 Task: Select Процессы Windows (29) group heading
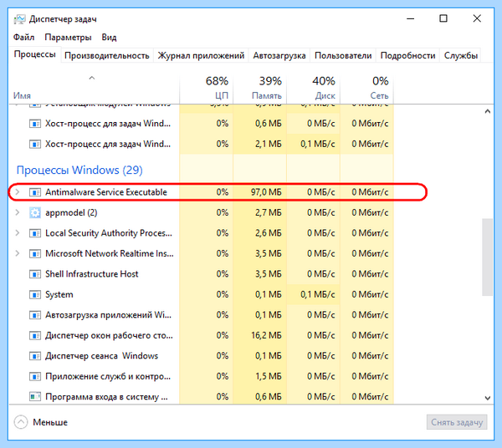79,171
